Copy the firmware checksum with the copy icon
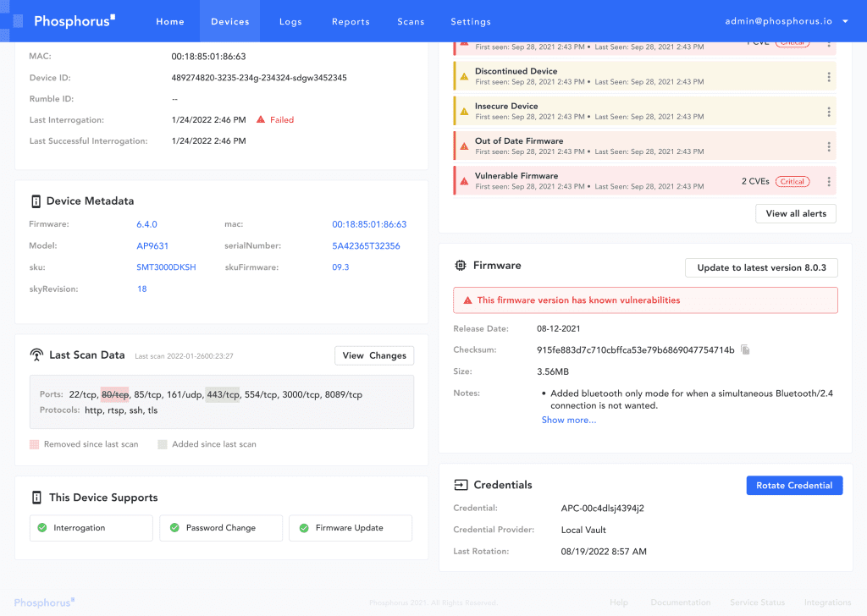Image resolution: width=867 pixels, height=616 pixels. 745,349
